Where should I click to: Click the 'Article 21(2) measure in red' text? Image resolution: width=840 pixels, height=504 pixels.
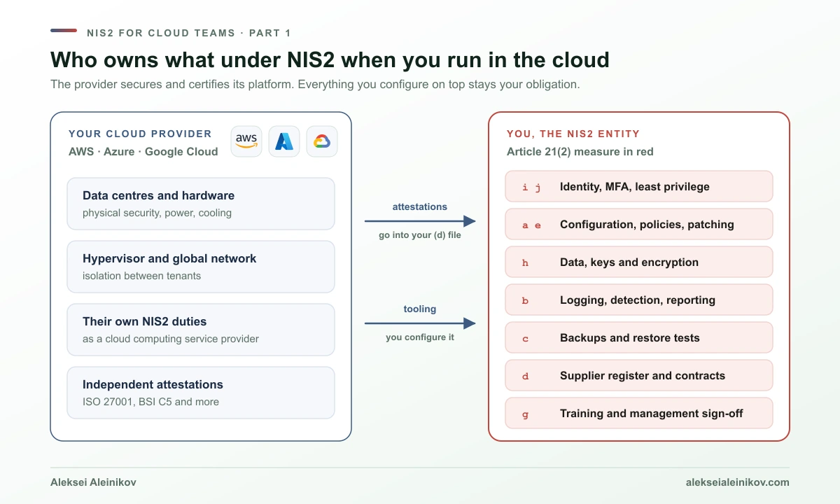(x=580, y=152)
